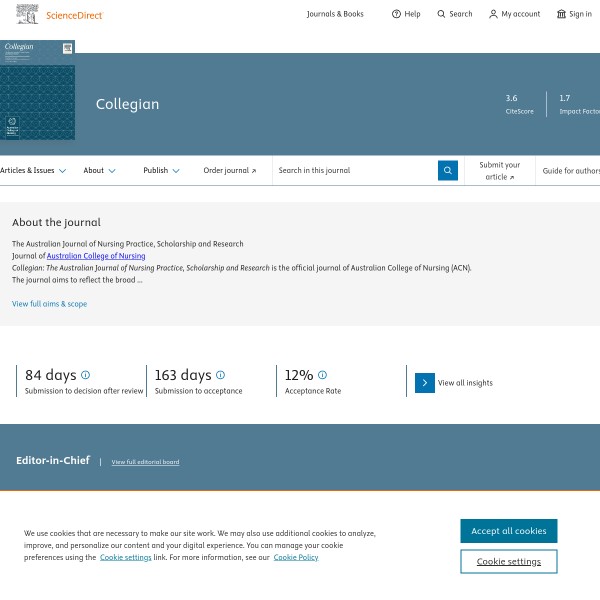This screenshot has width=600, height=600.
Task: Open Help via question mark icon
Action: click(396, 14)
